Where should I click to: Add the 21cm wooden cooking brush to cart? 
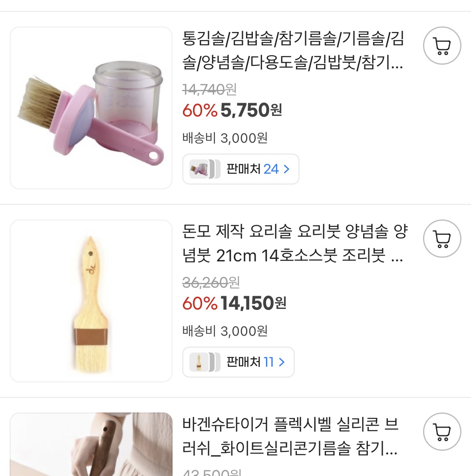coord(442,239)
